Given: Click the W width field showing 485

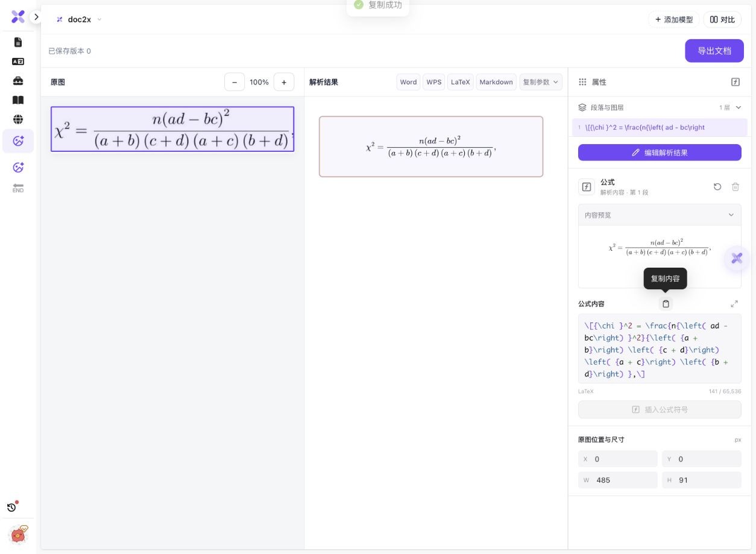Looking at the screenshot, I should click(618, 480).
